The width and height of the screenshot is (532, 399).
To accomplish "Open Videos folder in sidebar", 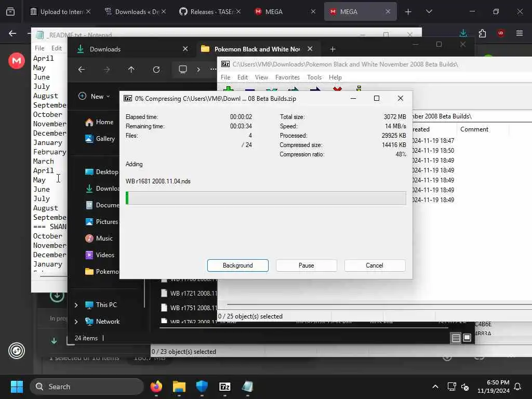I will (x=100, y=255).
